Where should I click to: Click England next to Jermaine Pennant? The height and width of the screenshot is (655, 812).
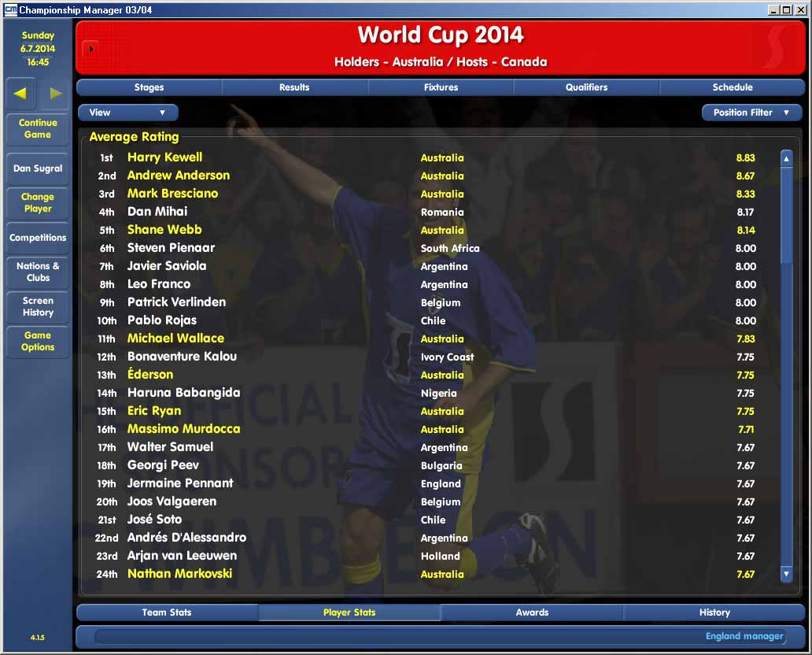(x=441, y=483)
